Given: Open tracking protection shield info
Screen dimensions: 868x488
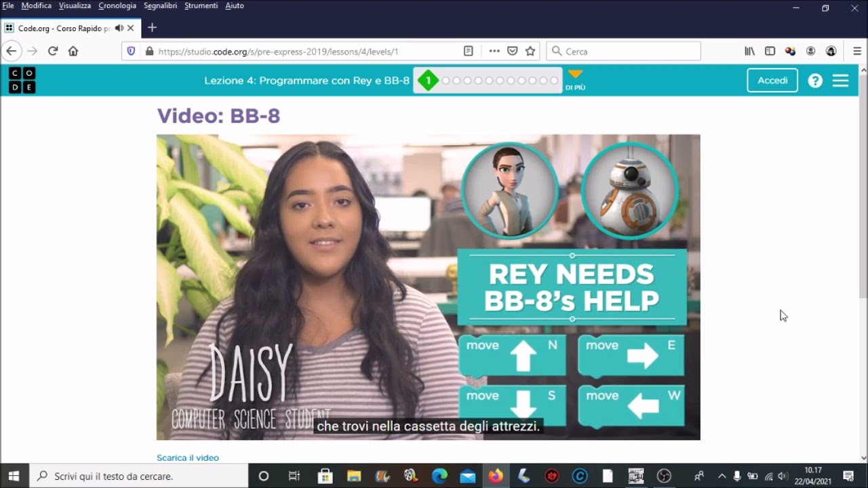Looking at the screenshot, I should (x=132, y=51).
